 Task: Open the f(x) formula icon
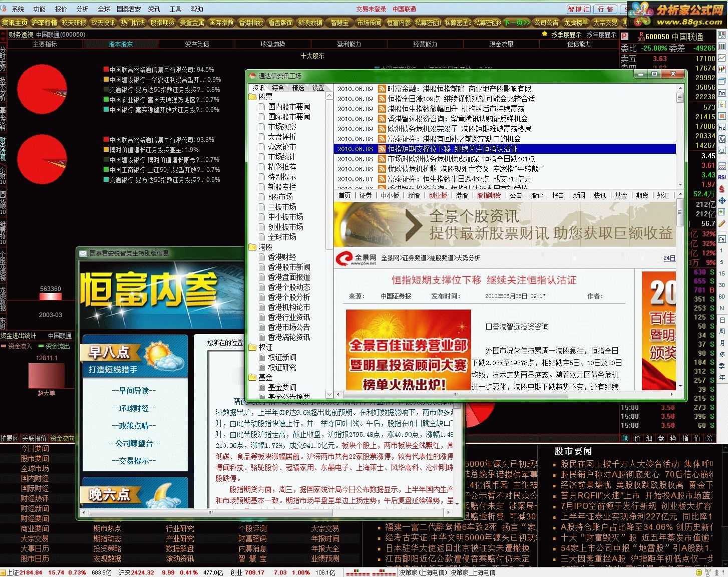click(722, 139)
